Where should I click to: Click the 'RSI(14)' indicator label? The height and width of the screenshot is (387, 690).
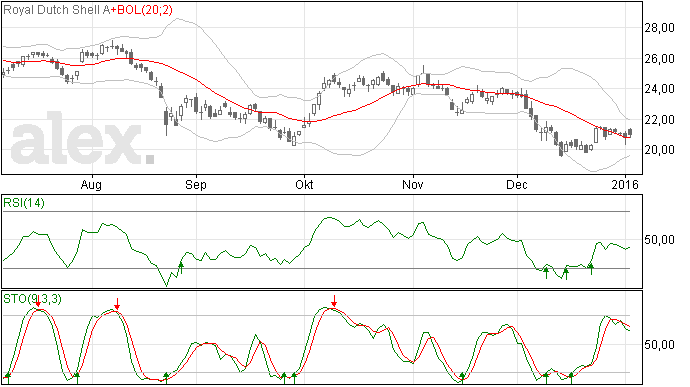24,203
